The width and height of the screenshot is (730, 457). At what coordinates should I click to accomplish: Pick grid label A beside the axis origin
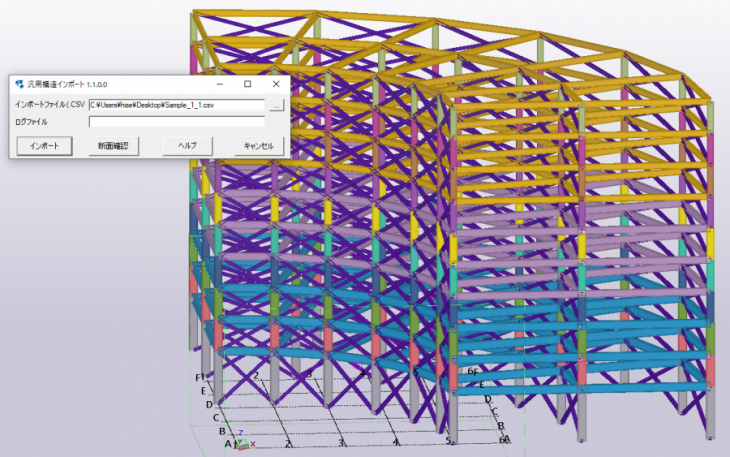pyautogui.click(x=228, y=443)
